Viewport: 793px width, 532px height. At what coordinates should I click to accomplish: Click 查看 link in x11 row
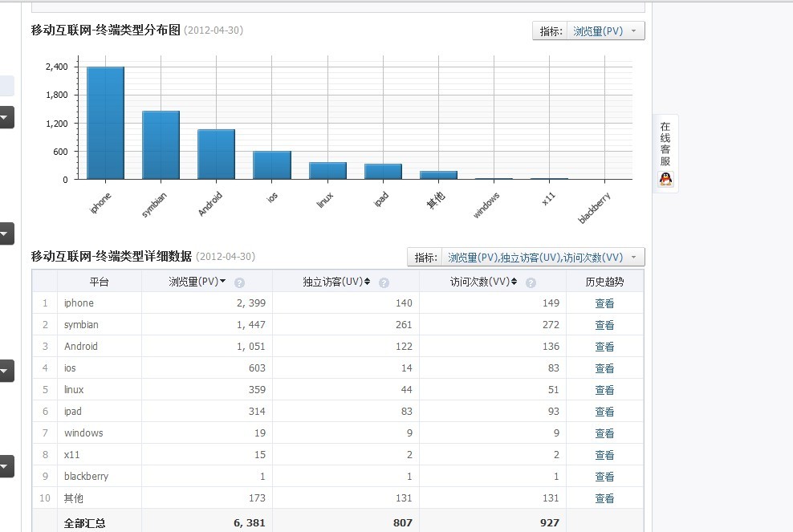604,455
